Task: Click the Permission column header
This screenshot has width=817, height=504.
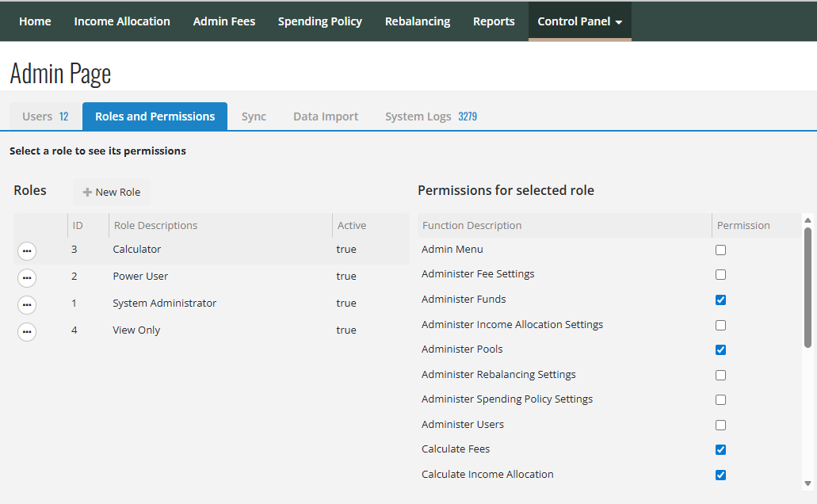Action: coord(757,225)
